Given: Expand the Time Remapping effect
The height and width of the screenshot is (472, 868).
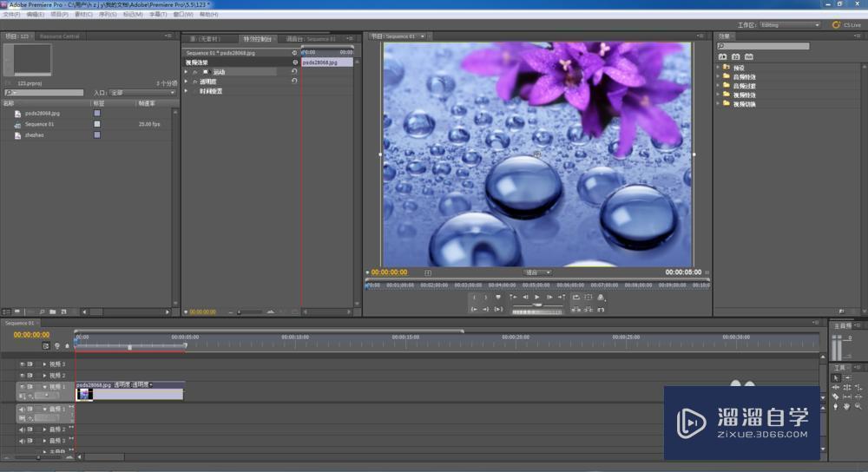Looking at the screenshot, I should (187, 91).
